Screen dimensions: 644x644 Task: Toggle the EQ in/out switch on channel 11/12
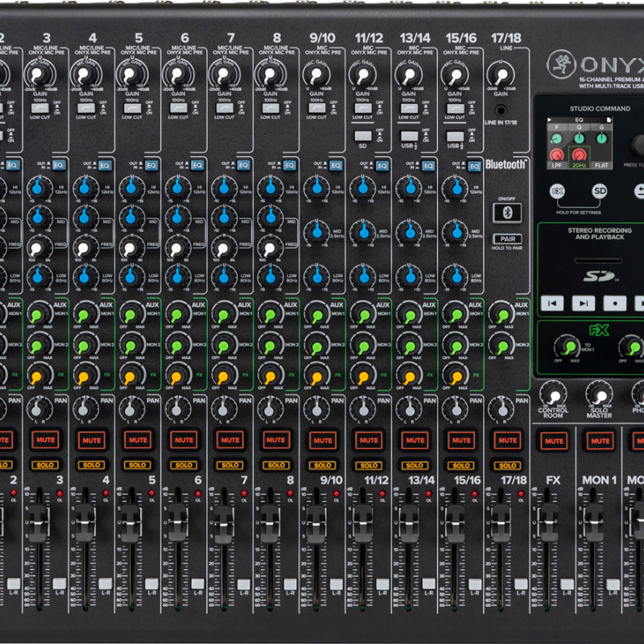pos(382,166)
